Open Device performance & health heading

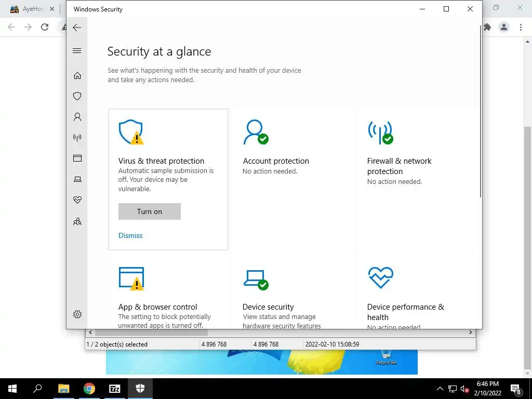point(405,312)
